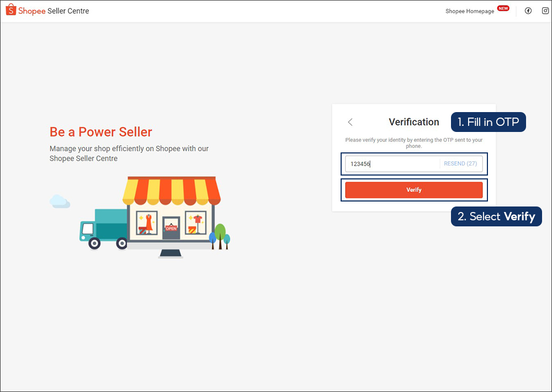Click the Verification heading text
Image resolution: width=552 pixels, height=392 pixels.
[414, 122]
